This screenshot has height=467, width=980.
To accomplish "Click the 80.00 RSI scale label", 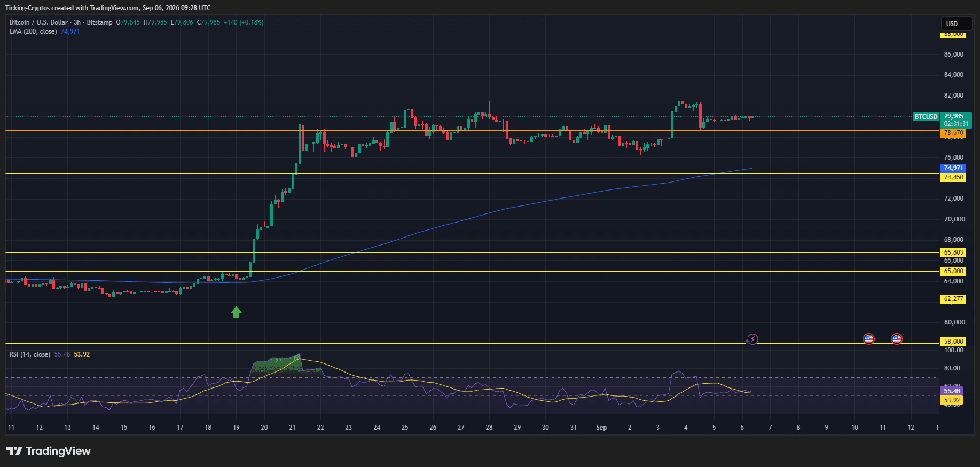I will tap(952, 368).
